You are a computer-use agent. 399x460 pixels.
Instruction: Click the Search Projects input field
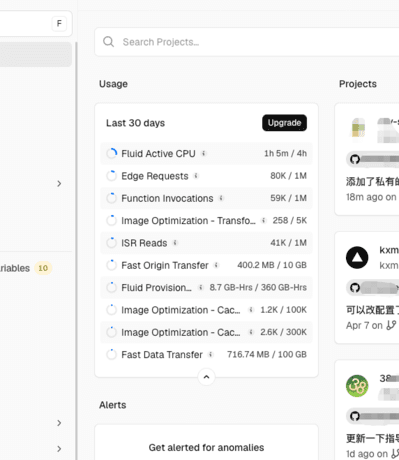coord(247,42)
